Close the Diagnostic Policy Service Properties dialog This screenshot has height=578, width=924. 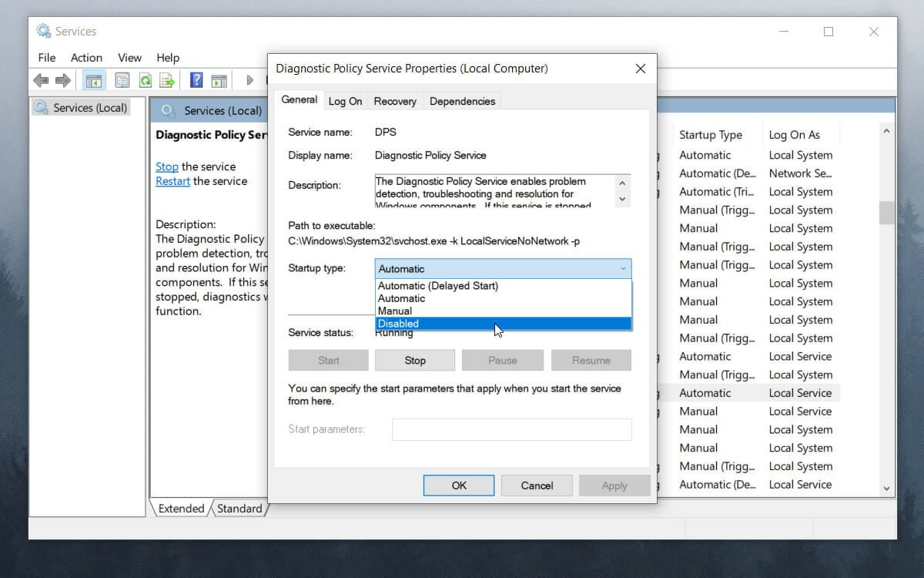tap(640, 69)
